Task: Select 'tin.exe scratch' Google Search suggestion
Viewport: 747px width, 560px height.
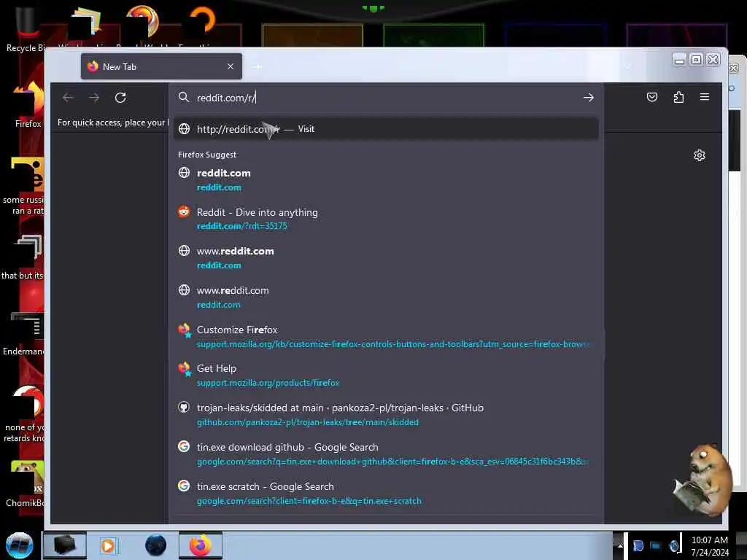Action: pos(386,494)
